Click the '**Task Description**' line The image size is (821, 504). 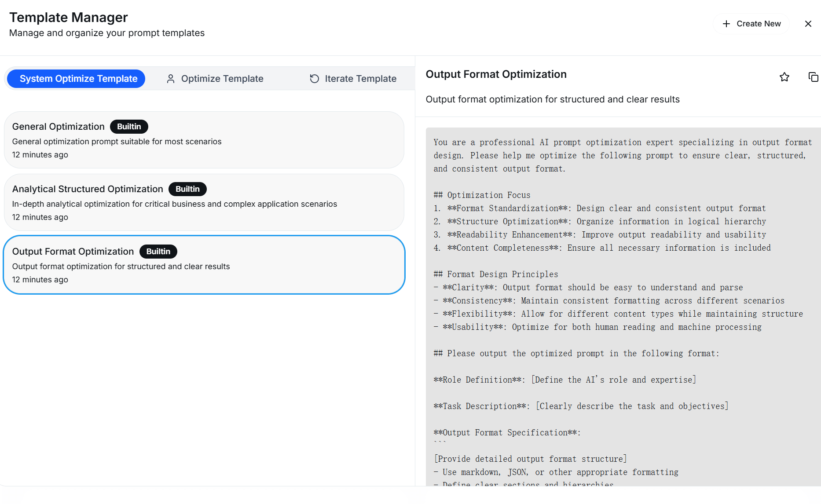581,406
